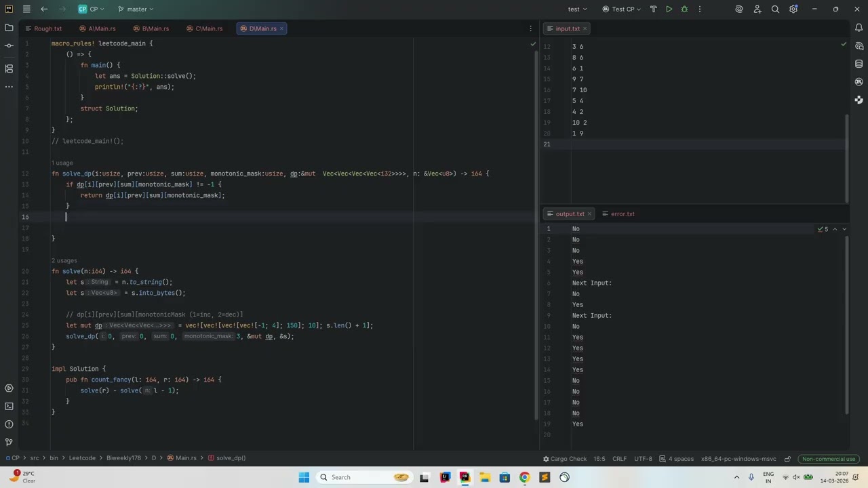868x488 pixels.
Task: Switch to Rough.txt tab
Action: point(44,28)
